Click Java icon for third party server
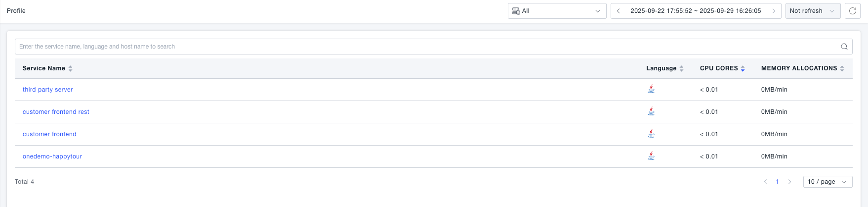868x207 pixels. (x=651, y=89)
